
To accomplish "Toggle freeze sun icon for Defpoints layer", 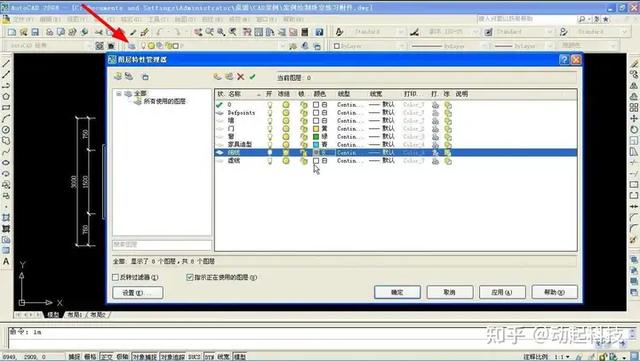I will (286, 113).
